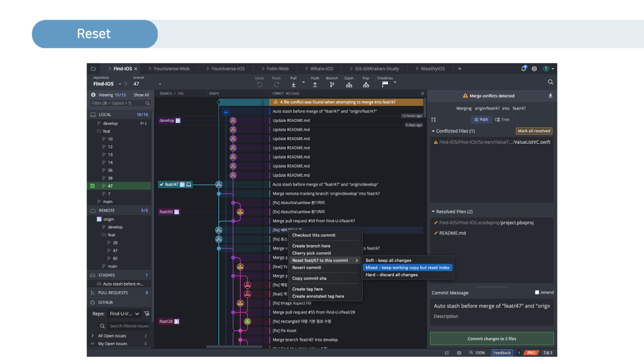644x362 pixels.
Task: Click Commit changes to 2 files
Action: 492,339
